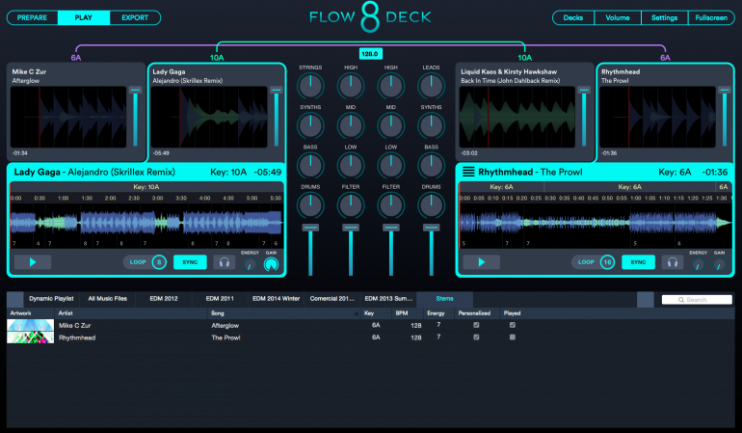Image resolution: width=742 pixels, height=433 pixels.
Task: Click the STRINGS knob in mixer
Action: (x=311, y=86)
